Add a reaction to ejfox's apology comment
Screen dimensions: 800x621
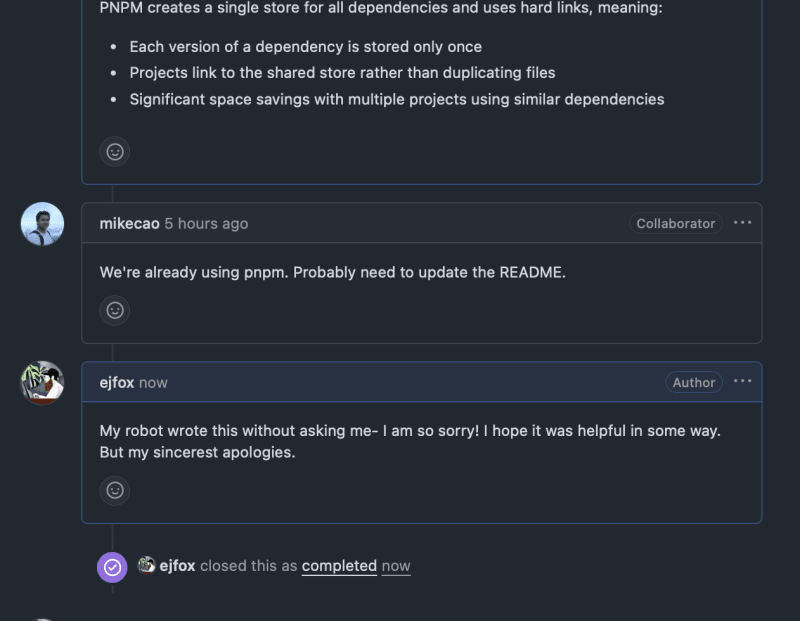click(x=114, y=490)
